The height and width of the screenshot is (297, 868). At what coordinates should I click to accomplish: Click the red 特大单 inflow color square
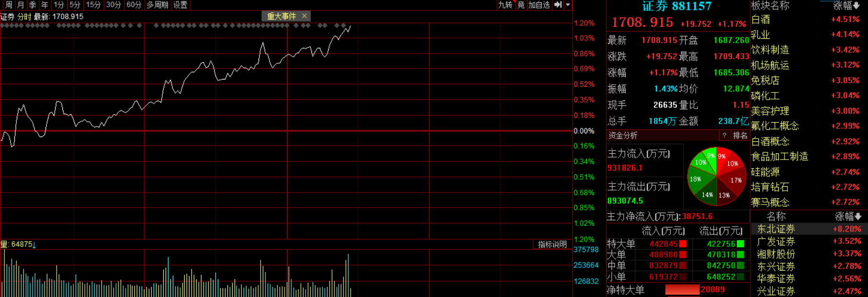(683, 244)
